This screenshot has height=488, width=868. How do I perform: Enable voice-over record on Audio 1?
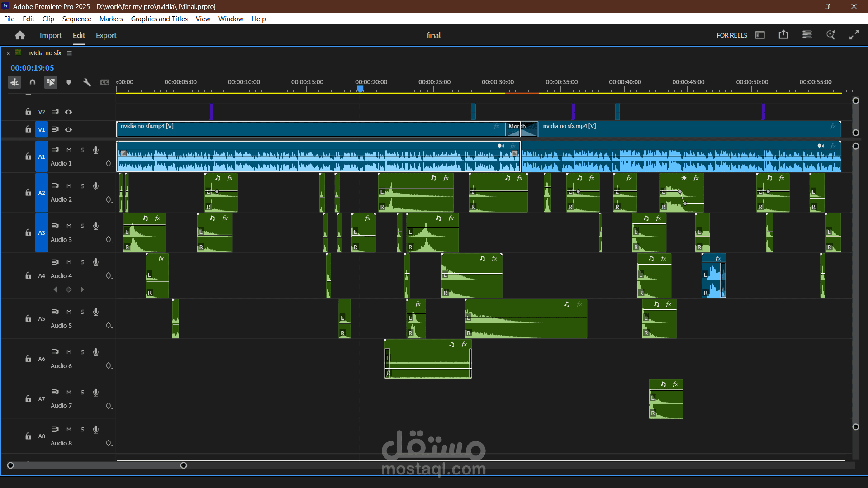[x=96, y=150]
